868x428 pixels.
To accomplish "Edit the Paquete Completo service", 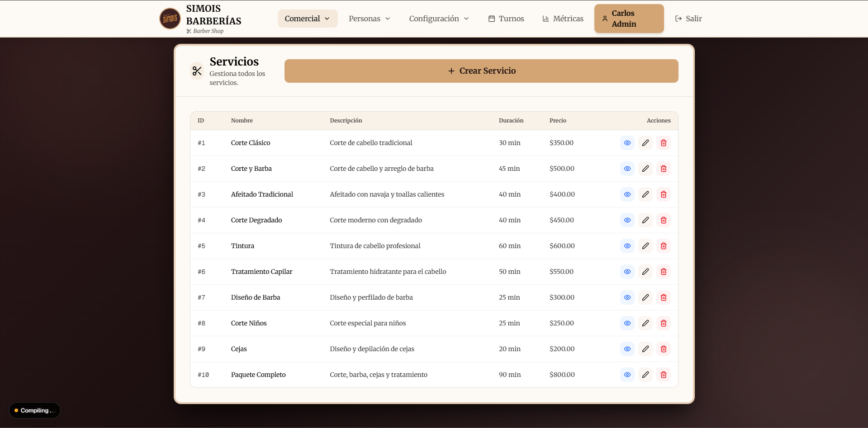I will (x=645, y=375).
